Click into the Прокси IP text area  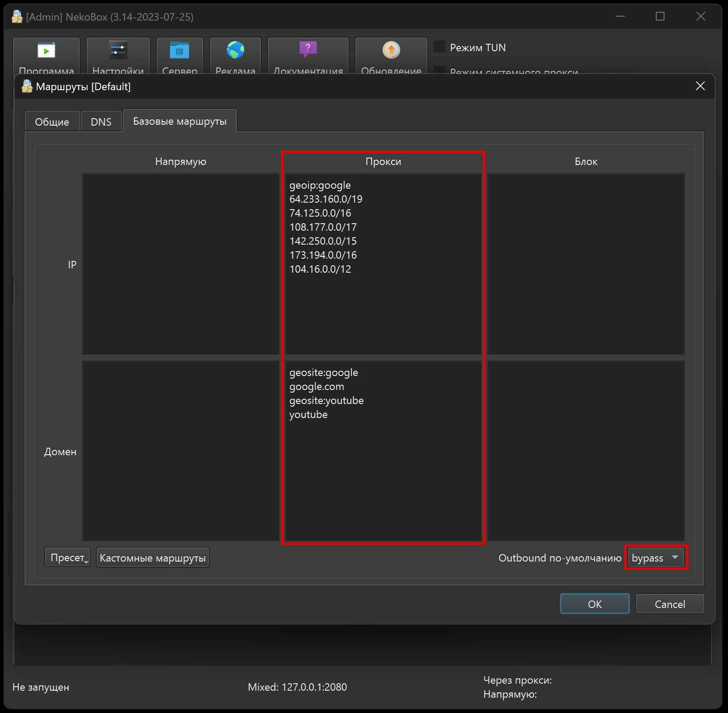(x=383, y=306)
